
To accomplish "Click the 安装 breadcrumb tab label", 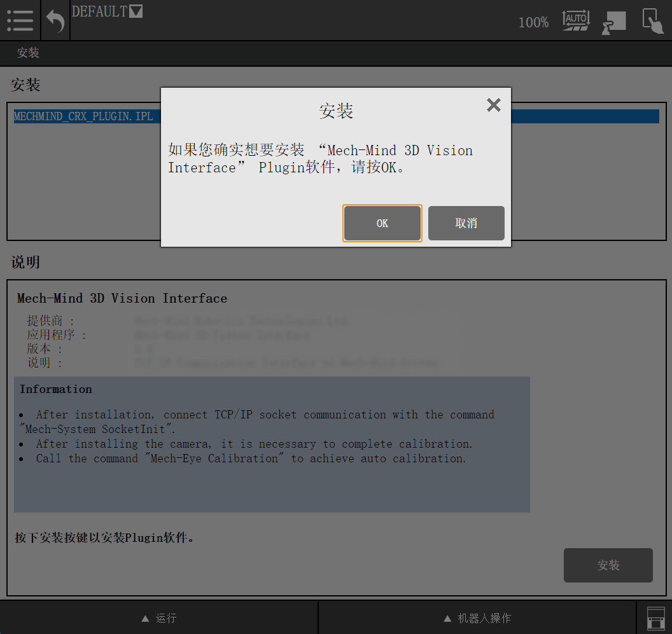I will pyautogui.click(x=28, y=53).
